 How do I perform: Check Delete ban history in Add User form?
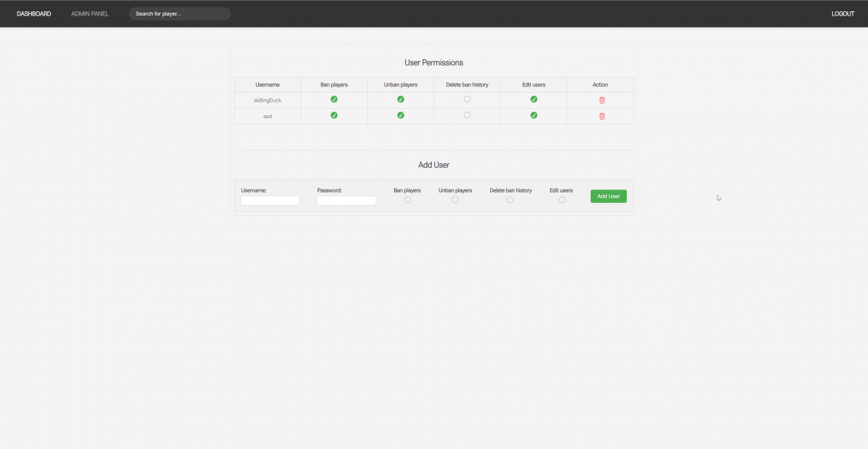click(x=510, y=199)
